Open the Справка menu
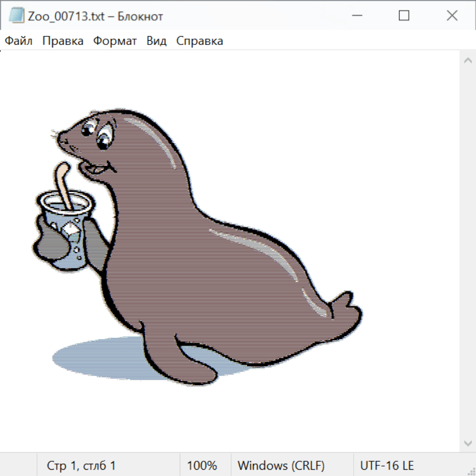 (x=199, y=41)
